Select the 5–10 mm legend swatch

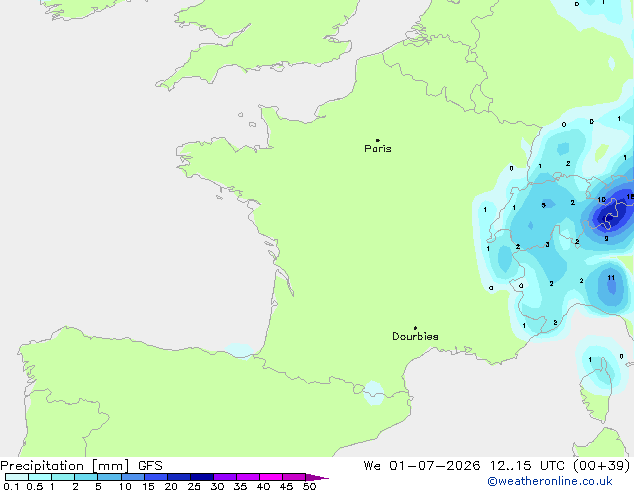click(x=109, y=477)
